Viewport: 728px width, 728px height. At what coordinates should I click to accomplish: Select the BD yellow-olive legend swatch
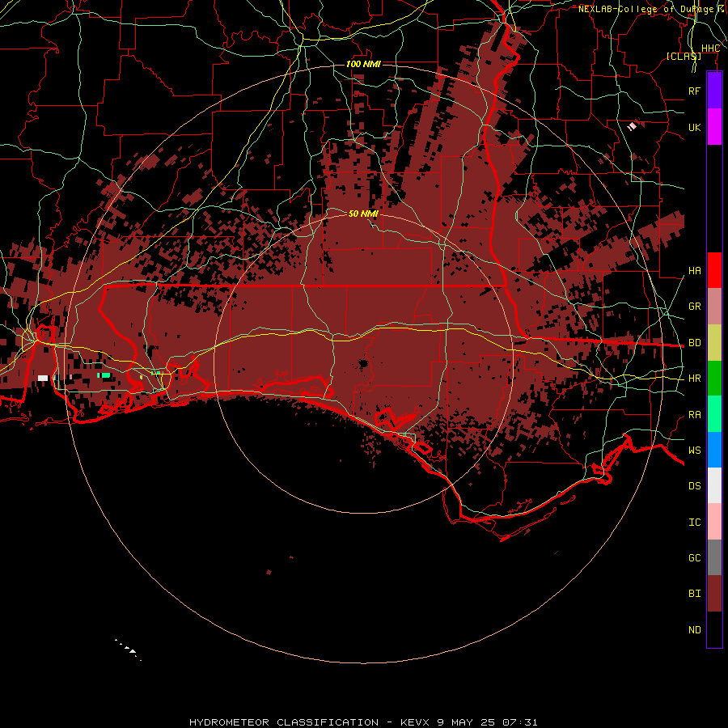(x=714, y=342)
